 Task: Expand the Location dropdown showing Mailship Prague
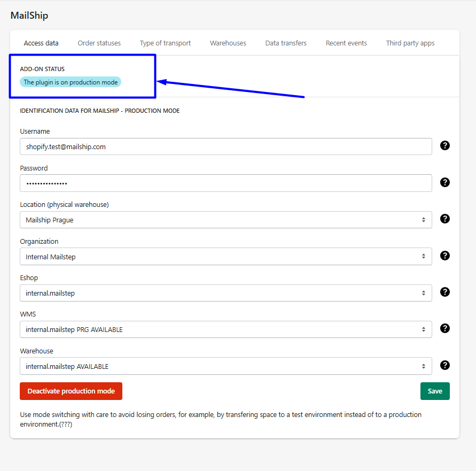coord(225,220)
